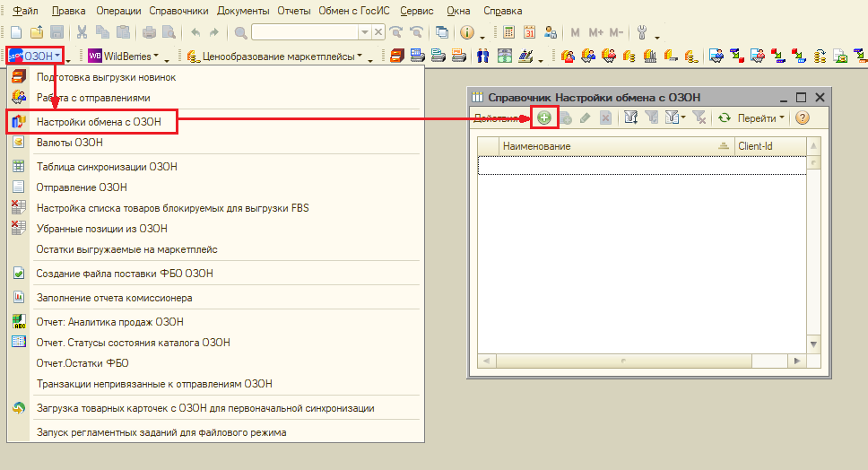This screenshot has height=470, width=868.
Task: Click the wrench Settings icon
Action: pos(642,32)
